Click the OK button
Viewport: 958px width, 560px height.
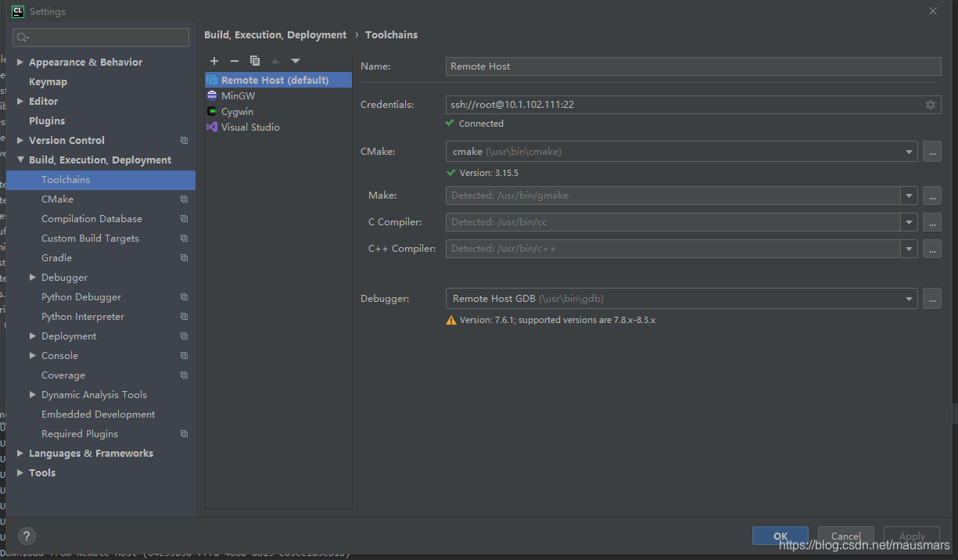pyautogui.click(x=780, y=536)
